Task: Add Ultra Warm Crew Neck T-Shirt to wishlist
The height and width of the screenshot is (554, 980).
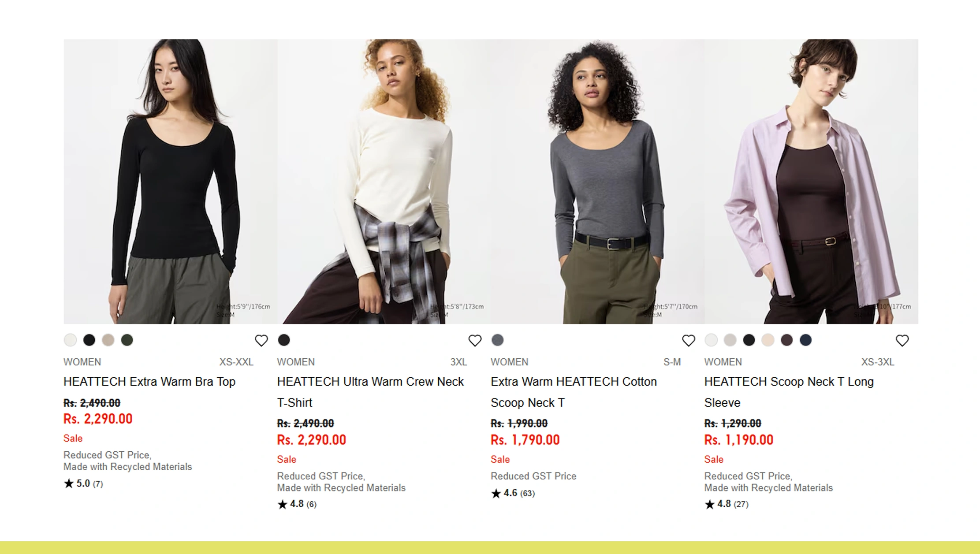Action: click(x=475, y=340)
